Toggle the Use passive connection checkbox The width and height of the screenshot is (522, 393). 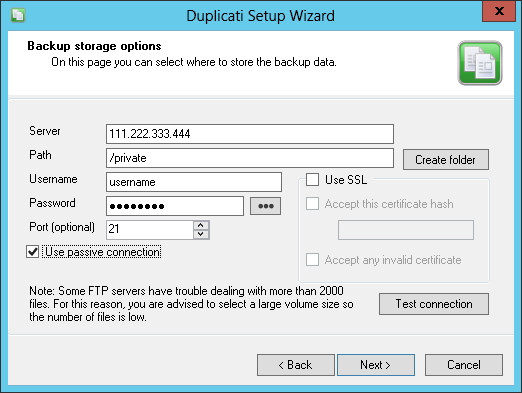[x=33, y=252]
